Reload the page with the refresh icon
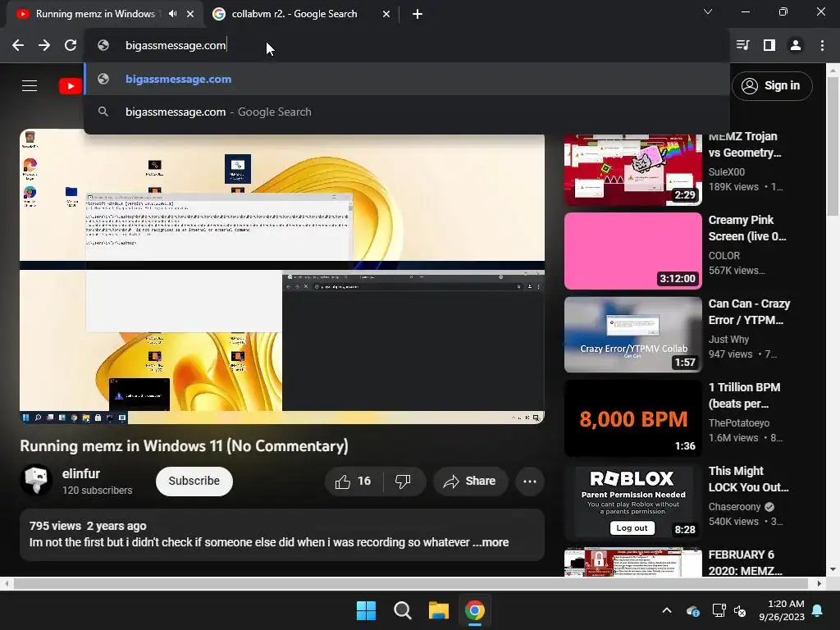 pyautogui.click(x=71, y=46)
